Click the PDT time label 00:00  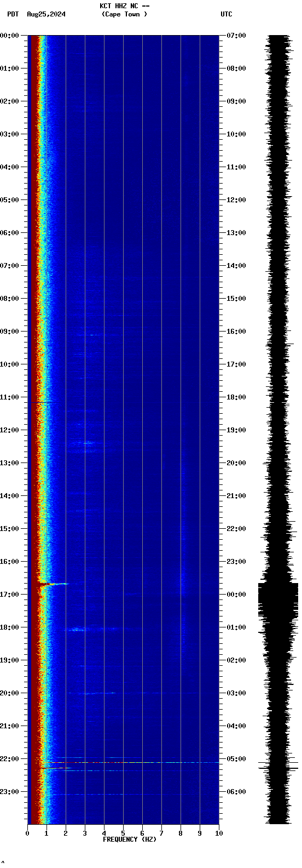(9, 36)
